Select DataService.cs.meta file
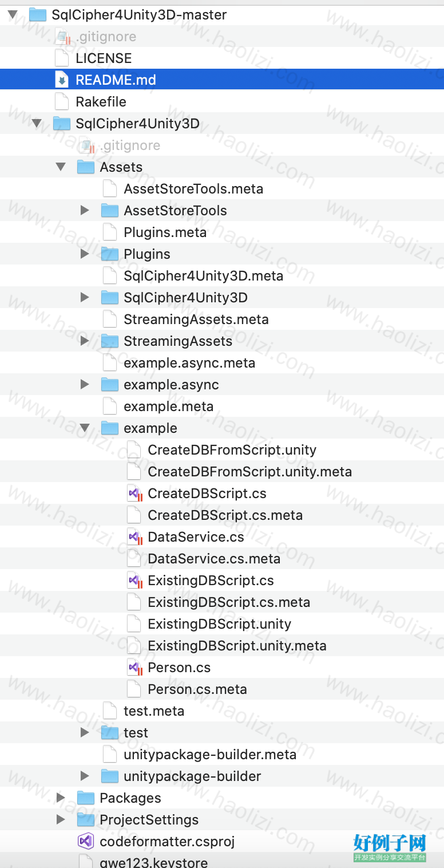The image size is (444, 868). point(214,559)
